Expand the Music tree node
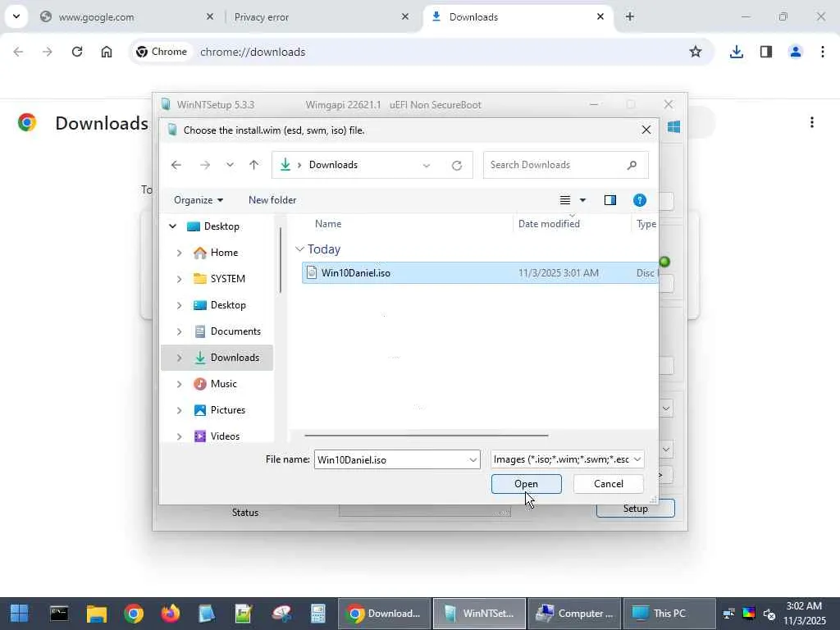The height and width of the screenshot is (630, 840). point(179,384)
